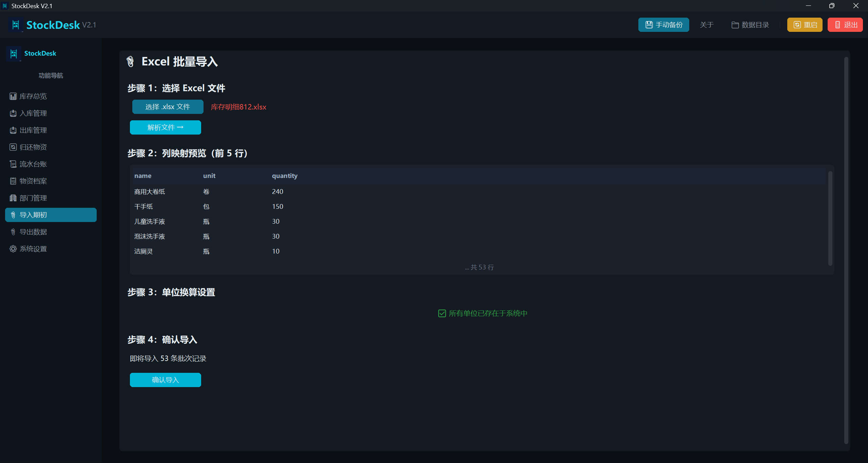This screenshot has width=868, height=463.
Task: Click the preview table scrollbar
Action: click(x=830, y=218)
